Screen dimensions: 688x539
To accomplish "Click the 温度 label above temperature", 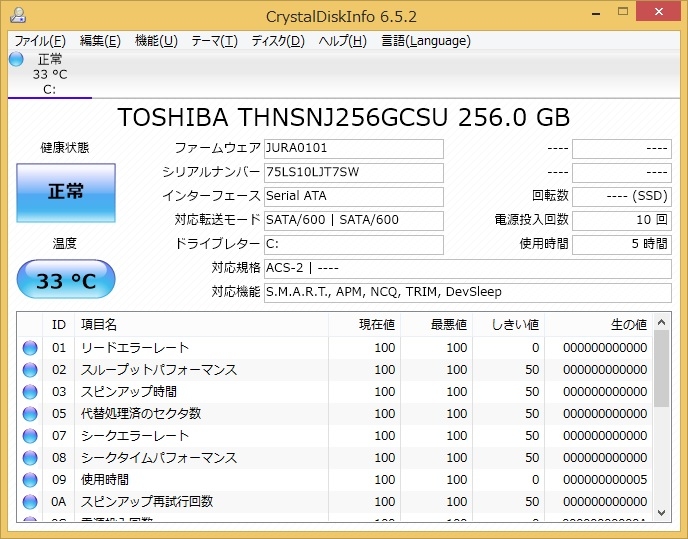I will click(65, 243).
